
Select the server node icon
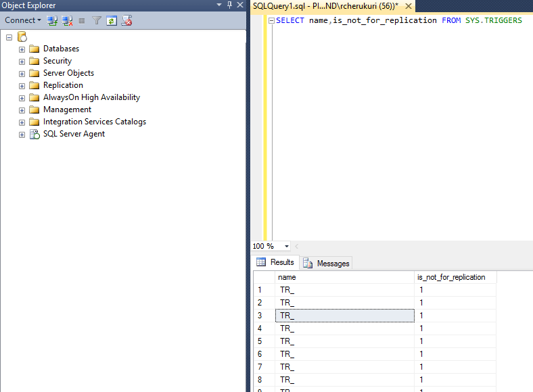(22, 36)
